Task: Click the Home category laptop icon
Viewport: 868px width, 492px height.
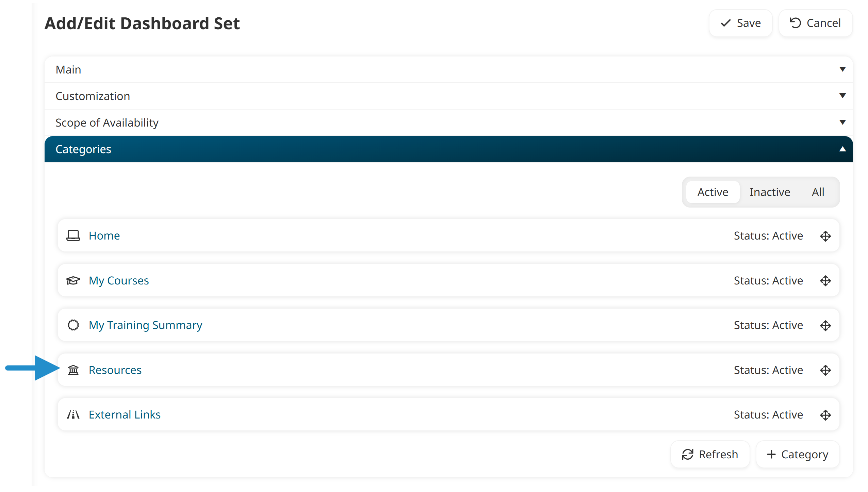Action: (73, 235)
